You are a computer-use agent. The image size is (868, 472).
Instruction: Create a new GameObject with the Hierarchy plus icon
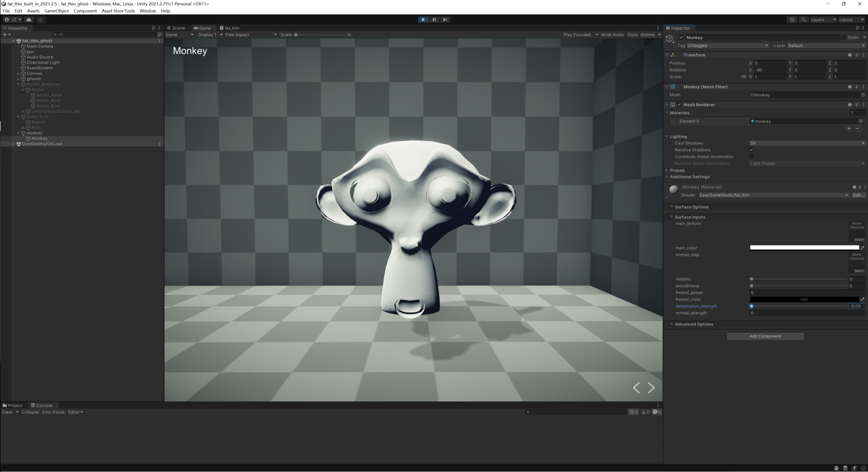pyautogui.click(x=4, y=34)
